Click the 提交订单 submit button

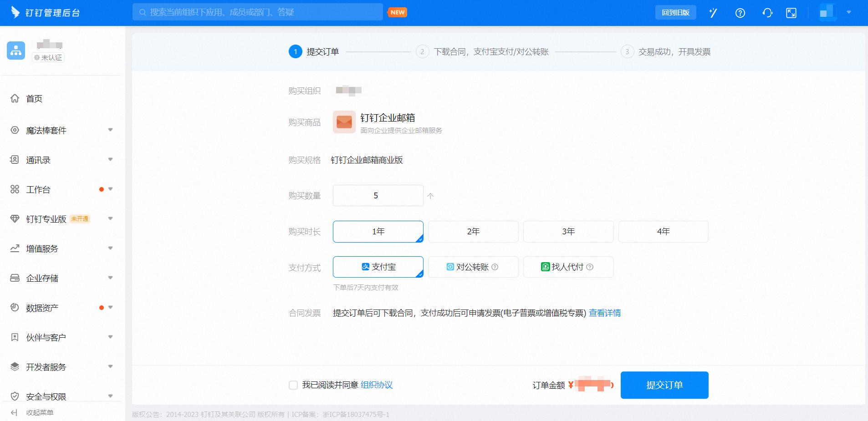[664, 385]
